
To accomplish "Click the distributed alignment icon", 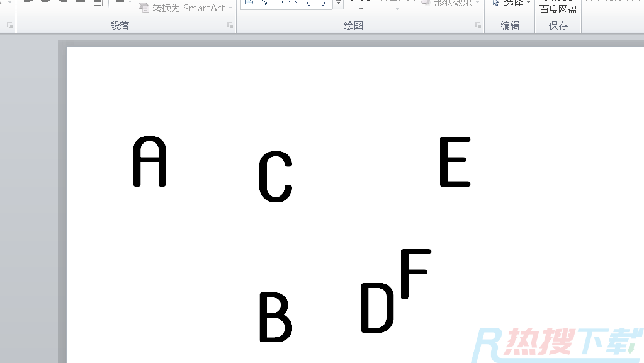I will (97, 3).
